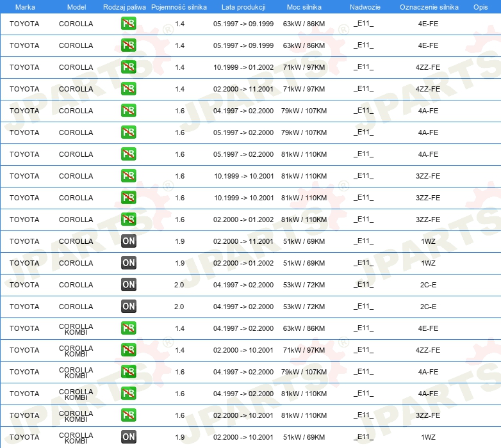Click petrol icon in Corolla Kombi 79kW / 107KM row
The width and height of the screenshot is (501, 448).
pos(128,371)
